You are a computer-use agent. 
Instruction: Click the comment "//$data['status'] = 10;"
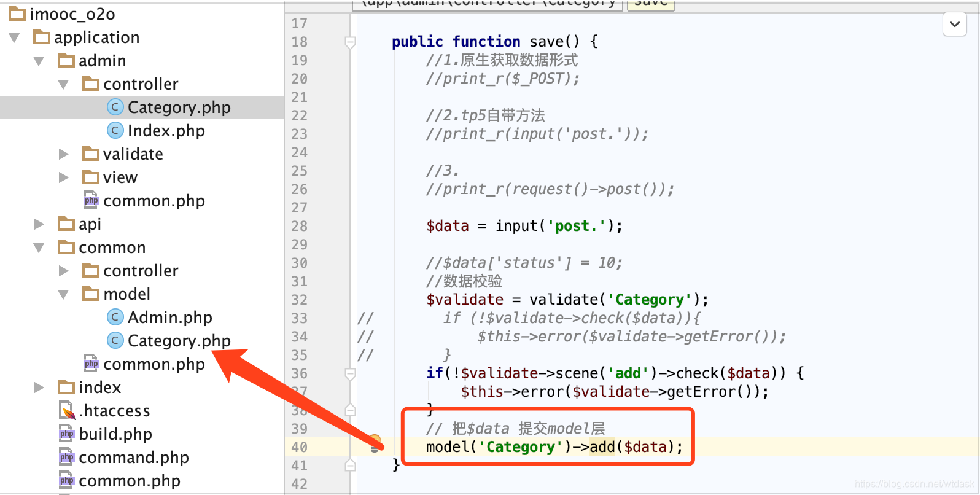click(524, 263)
